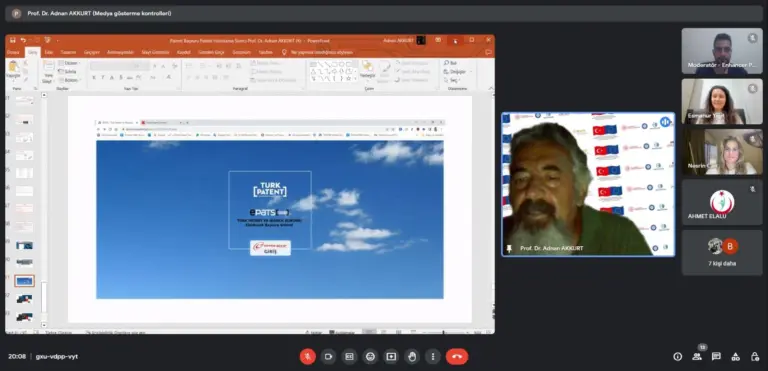Open the Gözden Geçir ribbon tab
Viewport: 768px width, 371px height.
click(x=212, y=52)
